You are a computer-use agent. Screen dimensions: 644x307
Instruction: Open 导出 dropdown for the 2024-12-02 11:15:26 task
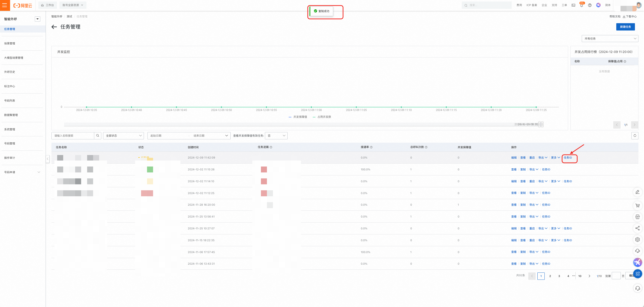pos(534,170)
